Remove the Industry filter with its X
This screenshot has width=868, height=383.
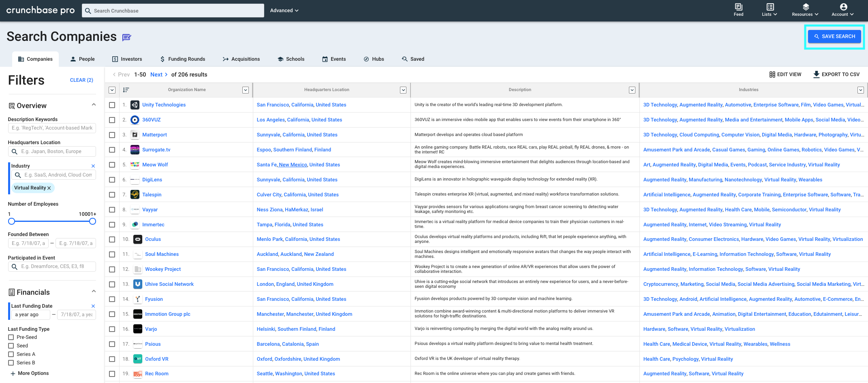(93, 166)
